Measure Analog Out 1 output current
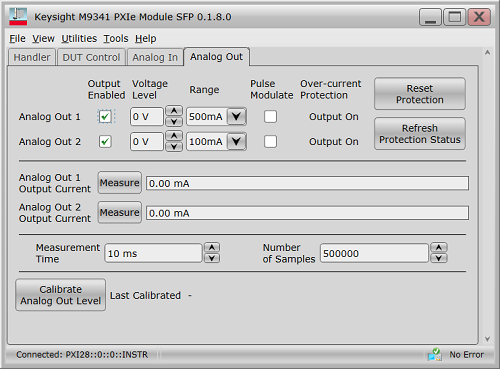This screenshot has height=369, width=500. click(120, 183)
